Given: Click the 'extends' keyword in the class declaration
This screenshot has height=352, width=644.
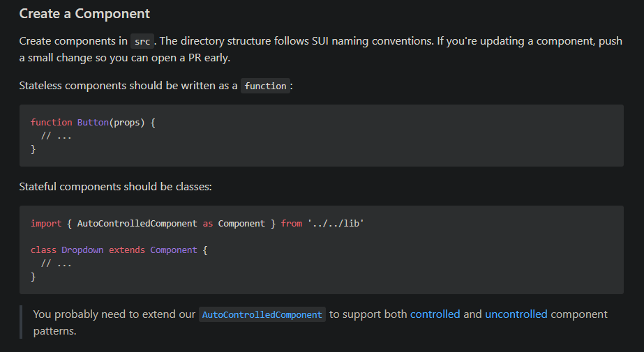Looking at the screenshot, I should pos(126,250).
